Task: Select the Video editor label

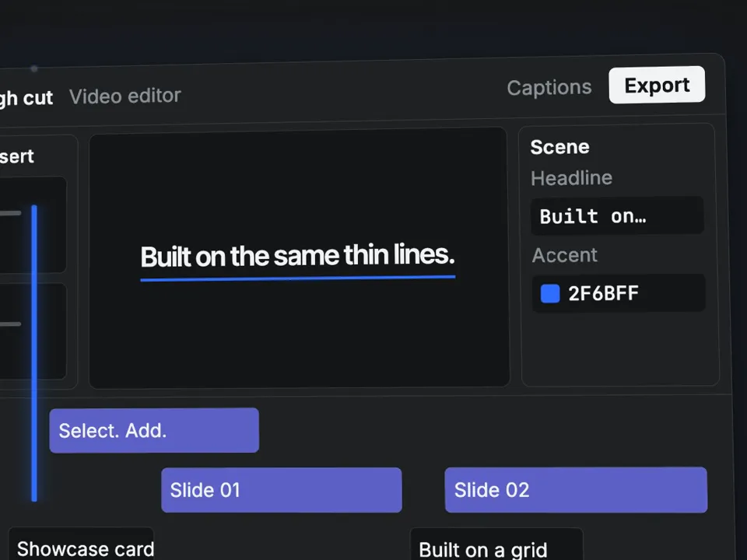Action: 124,96
